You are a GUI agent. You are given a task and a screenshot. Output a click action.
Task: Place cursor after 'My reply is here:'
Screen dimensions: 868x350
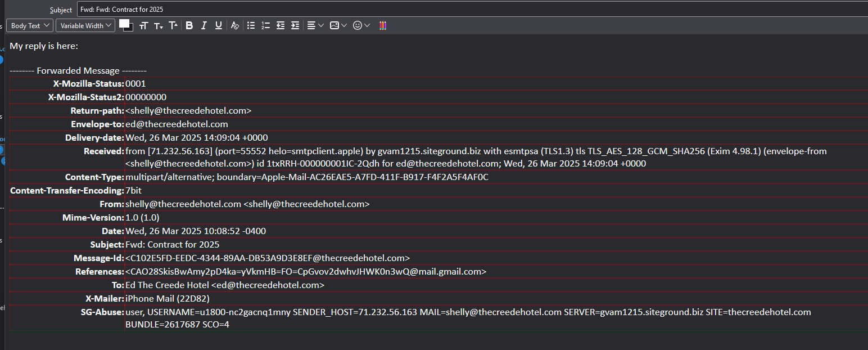[x=79, y=46]
